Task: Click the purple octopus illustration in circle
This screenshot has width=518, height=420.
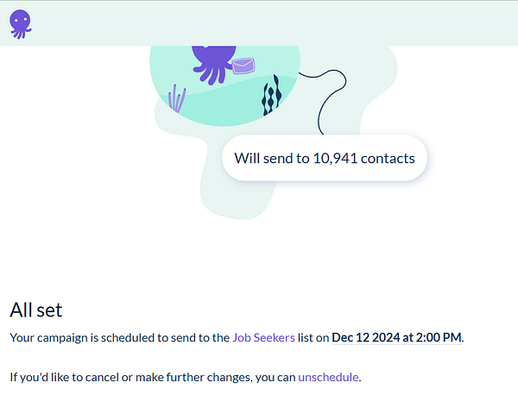Action: (214, 65)
